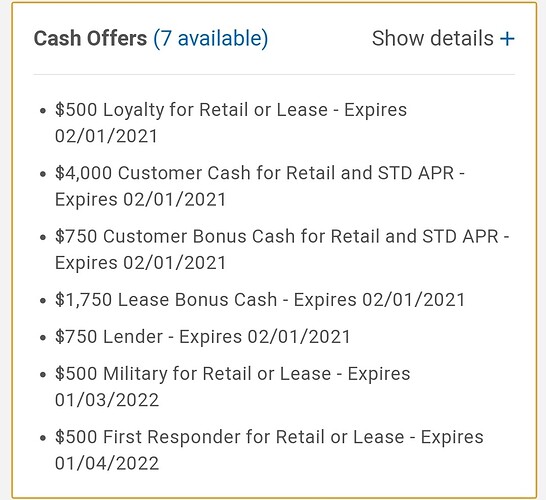Click the $750 Lender offer line
Screen dimensions: 546x500
202,337
